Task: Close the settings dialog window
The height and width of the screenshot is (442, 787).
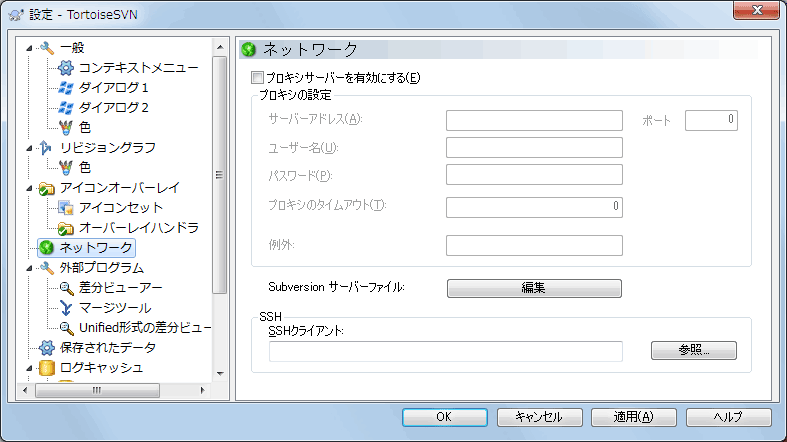Action: click(756, 11)
